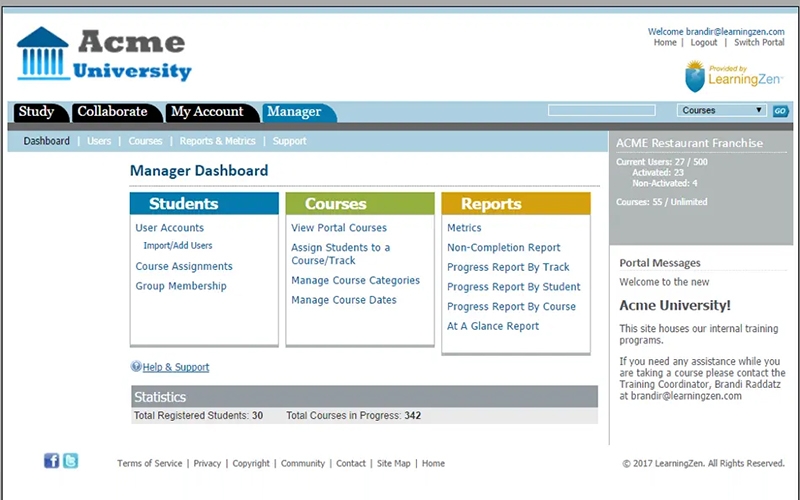Image resolution: width=800 pixels, height=500 pixels.
Task: Open the Collaborate tab
Action: pyautogui.click(x=112, y=112)
